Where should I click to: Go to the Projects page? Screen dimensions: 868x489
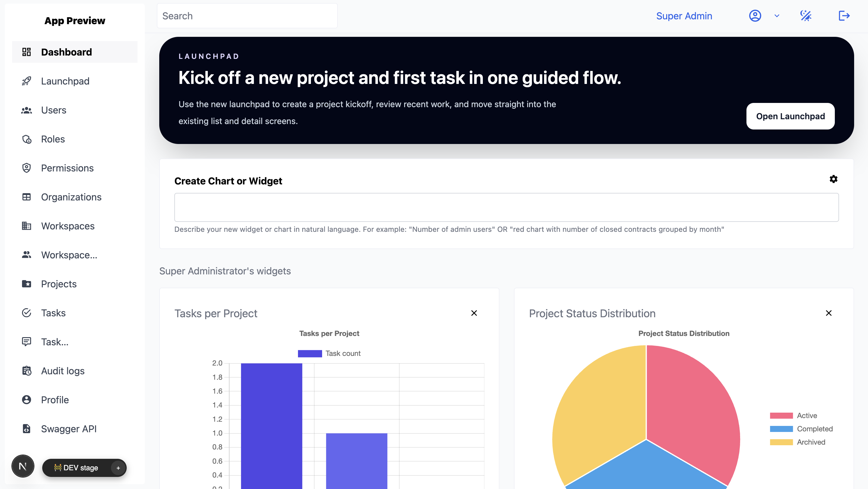[x=75, y=284]
